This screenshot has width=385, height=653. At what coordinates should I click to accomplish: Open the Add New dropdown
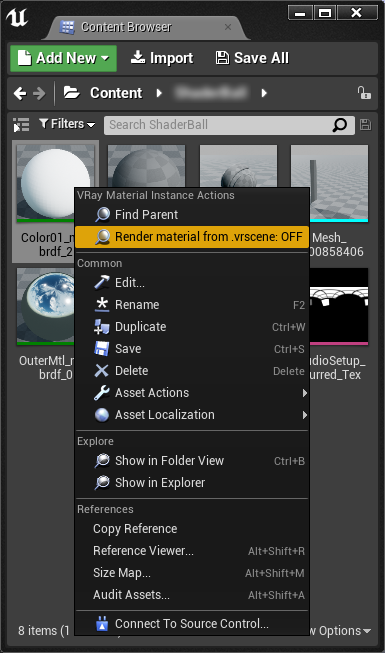pos(63,58)
